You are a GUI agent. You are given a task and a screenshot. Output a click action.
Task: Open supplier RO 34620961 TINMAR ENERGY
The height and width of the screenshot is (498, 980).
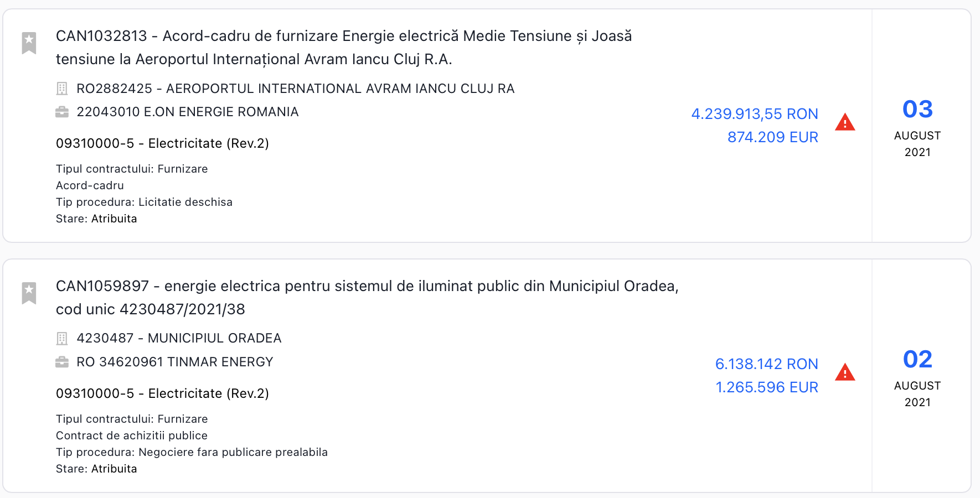tap(174, 362)
